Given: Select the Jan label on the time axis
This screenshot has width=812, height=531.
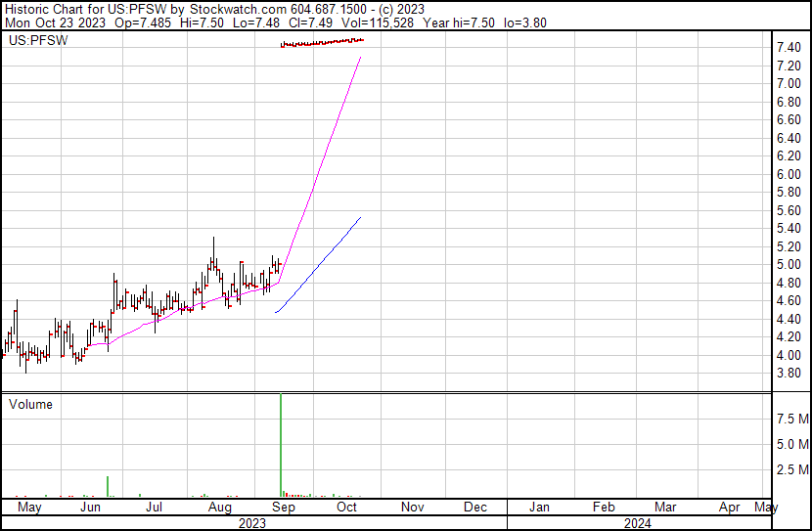Looking at the screenshot, I should pyautogui.click(x=539, y=509).
